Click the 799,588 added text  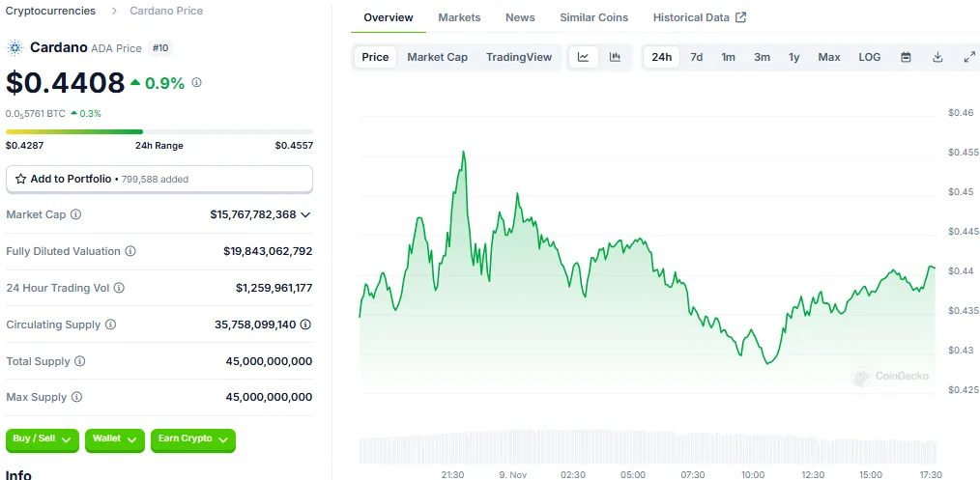click(x=155, y=180)
